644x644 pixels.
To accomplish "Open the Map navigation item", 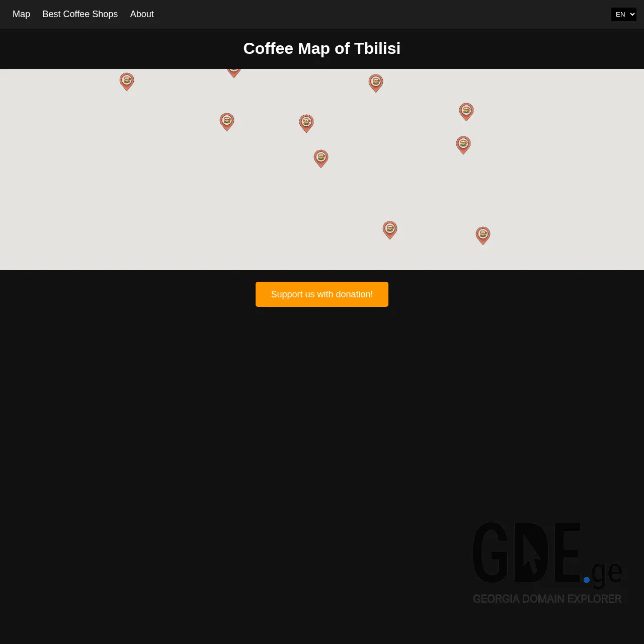I will (21, 14).
